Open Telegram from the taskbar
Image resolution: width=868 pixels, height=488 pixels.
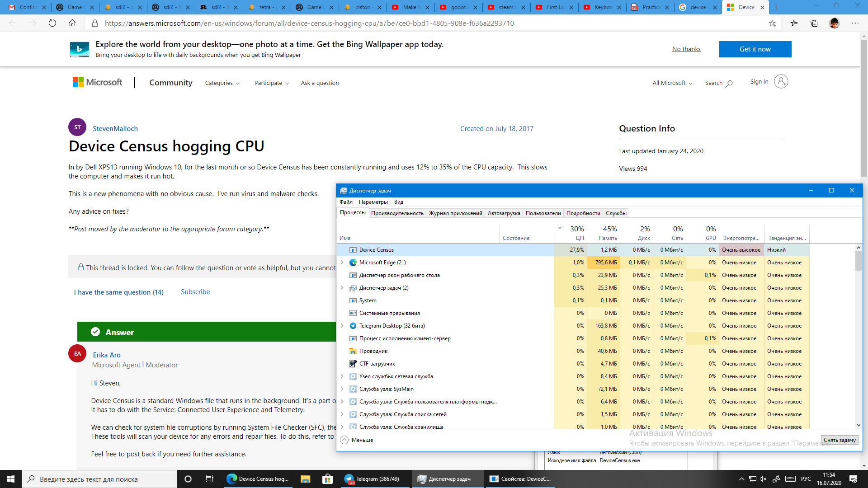tap(375, 479)
